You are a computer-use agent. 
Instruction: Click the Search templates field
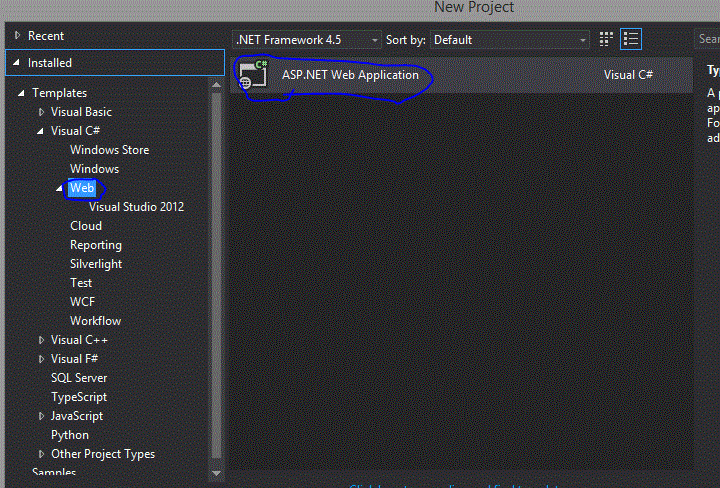point(707,39)
